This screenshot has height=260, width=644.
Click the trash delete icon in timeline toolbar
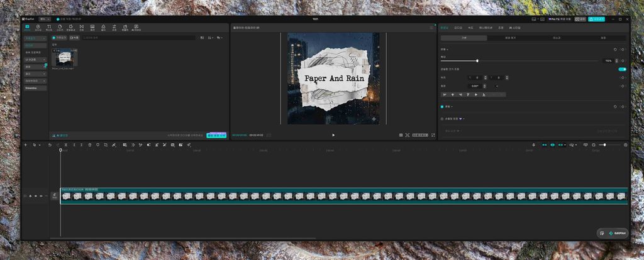click(x=89, y=145)
